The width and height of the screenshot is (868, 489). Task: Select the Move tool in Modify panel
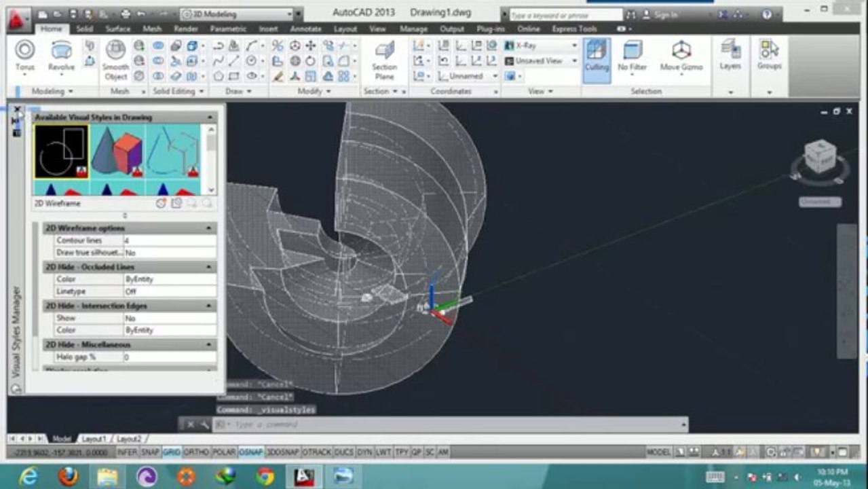pyautogui.click(x=311, y=46)
